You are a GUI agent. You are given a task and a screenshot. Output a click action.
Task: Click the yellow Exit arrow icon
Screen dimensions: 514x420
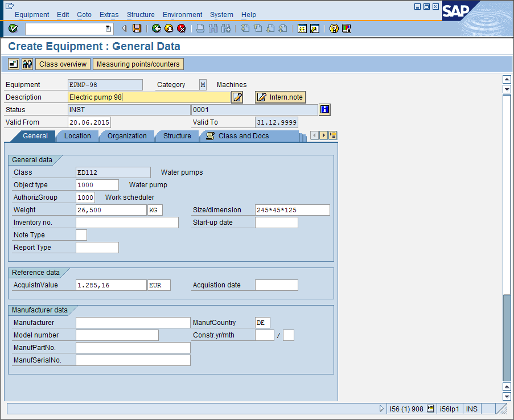coord(169,28)
